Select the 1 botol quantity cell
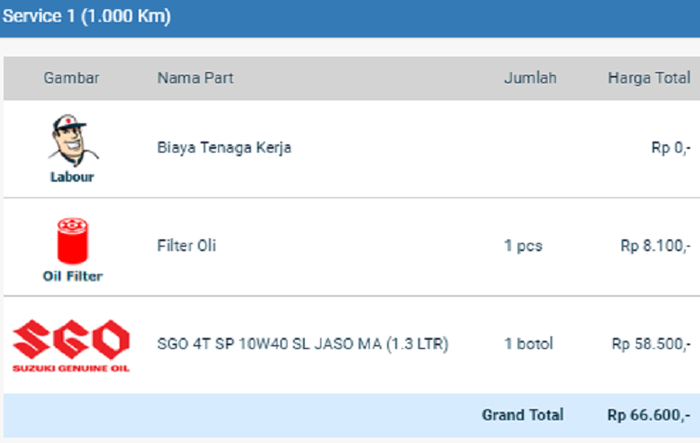Viewport: 700px width, 443px height. click(x=528, y=344)
